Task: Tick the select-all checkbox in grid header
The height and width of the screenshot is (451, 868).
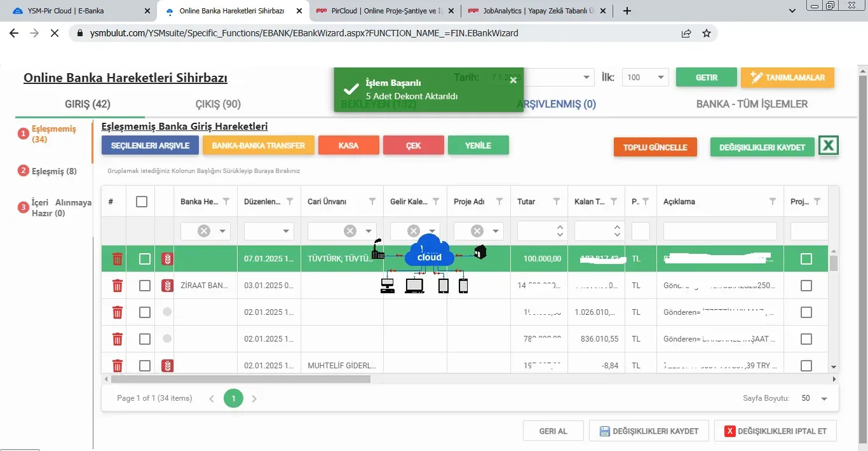Action: pyautogui.click(x=142, y=202)
